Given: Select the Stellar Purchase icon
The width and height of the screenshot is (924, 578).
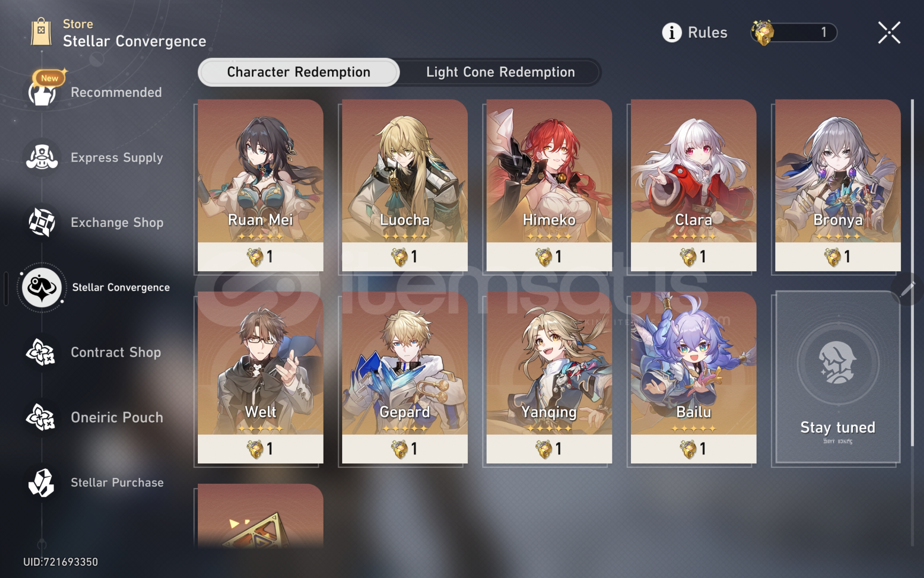Looking at the screenshot, I should tap(42, 482).
